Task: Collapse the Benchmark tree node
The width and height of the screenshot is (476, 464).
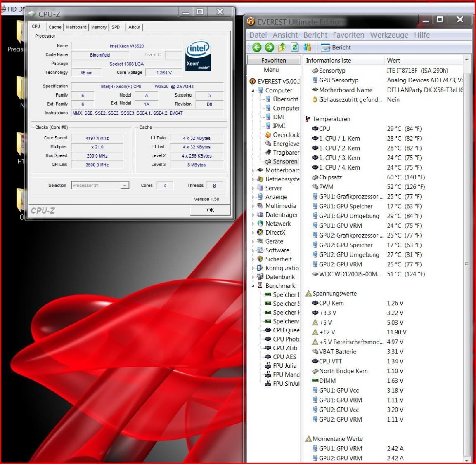Action: [253, 286]
